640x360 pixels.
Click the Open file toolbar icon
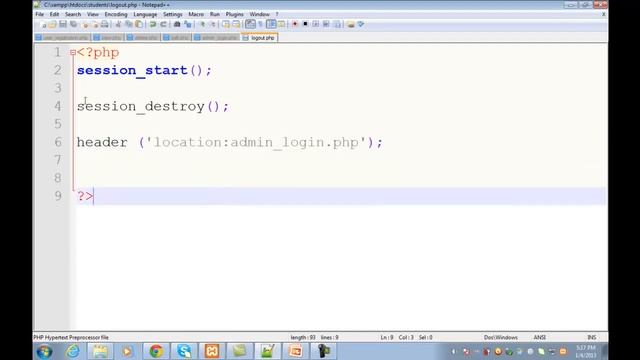point(52,24)
